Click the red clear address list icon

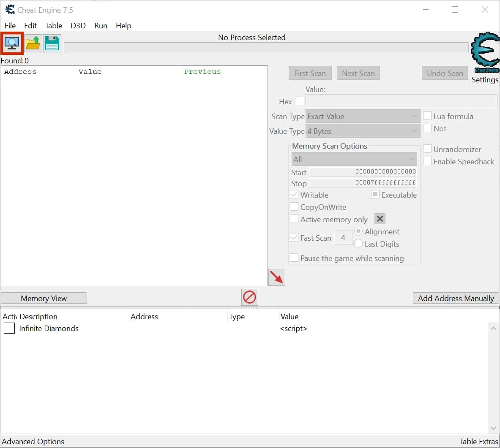[249, 297]
